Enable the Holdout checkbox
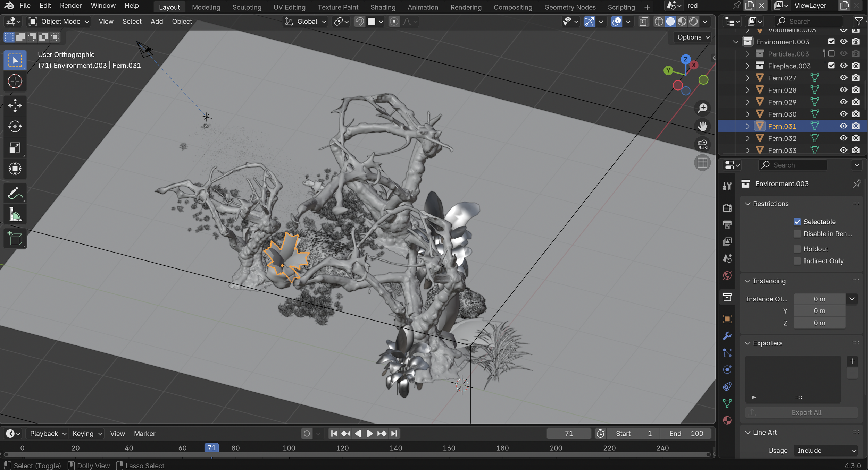Screen dimensions: 868x470 [797, 249]
